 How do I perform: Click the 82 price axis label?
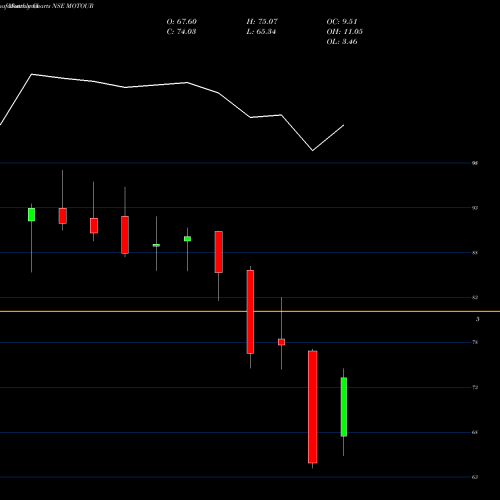(x=475, y=297)
